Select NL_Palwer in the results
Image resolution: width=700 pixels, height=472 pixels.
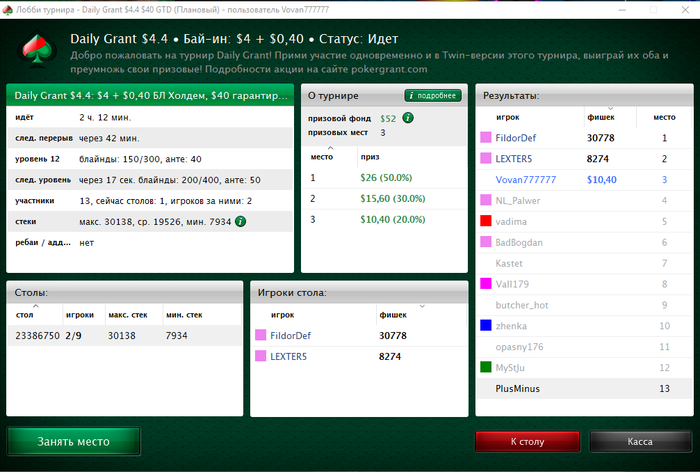coord(584,200)
